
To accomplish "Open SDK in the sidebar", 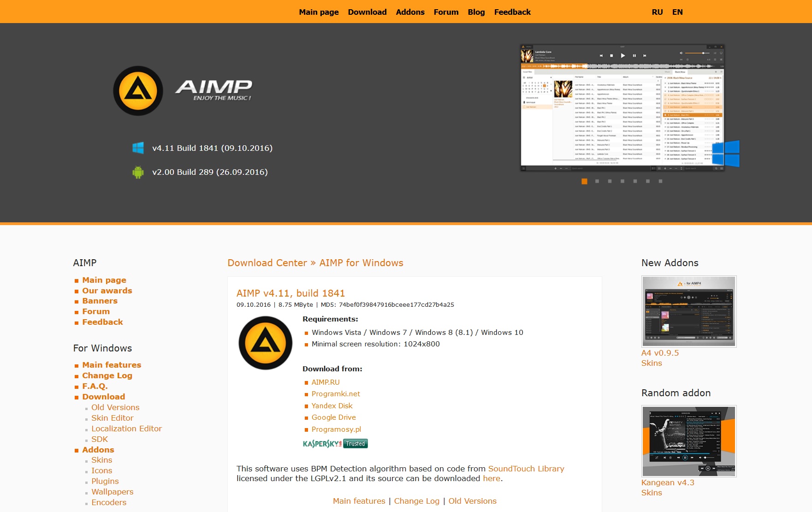I will coord(100,439).
